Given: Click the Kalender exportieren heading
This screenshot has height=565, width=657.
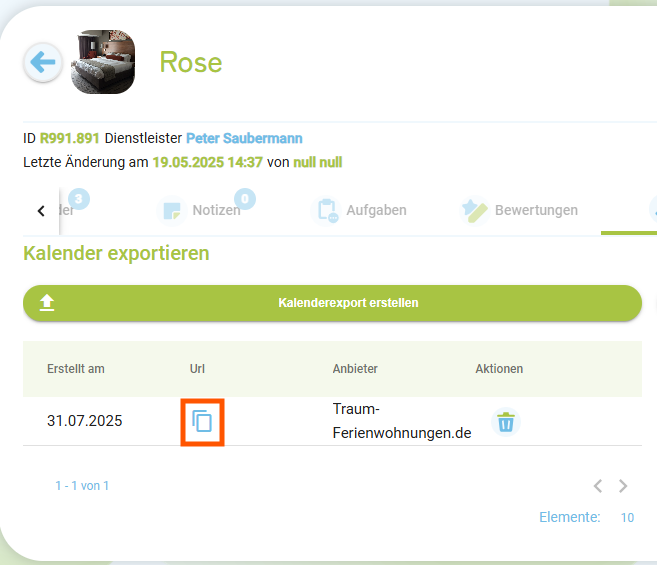Looking at the screenshot, I should pyautogui.click(x=116, y=253).
